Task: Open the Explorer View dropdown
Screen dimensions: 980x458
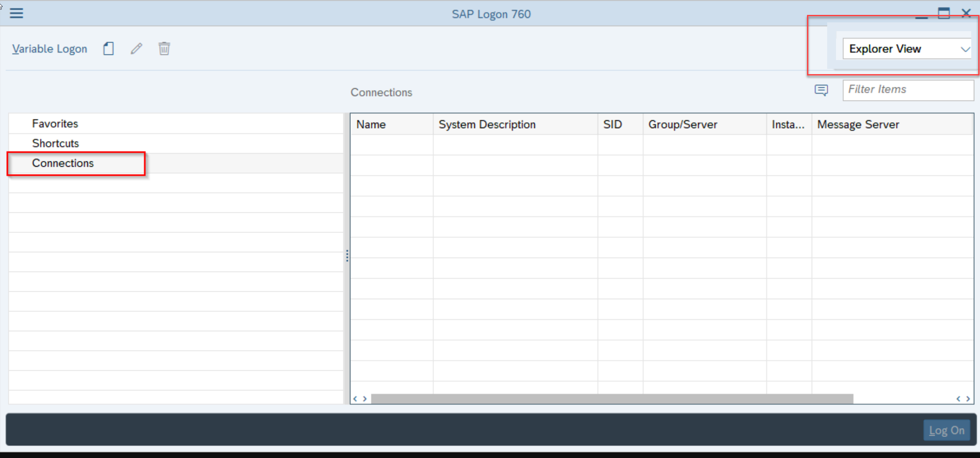Action: point(907,49)
